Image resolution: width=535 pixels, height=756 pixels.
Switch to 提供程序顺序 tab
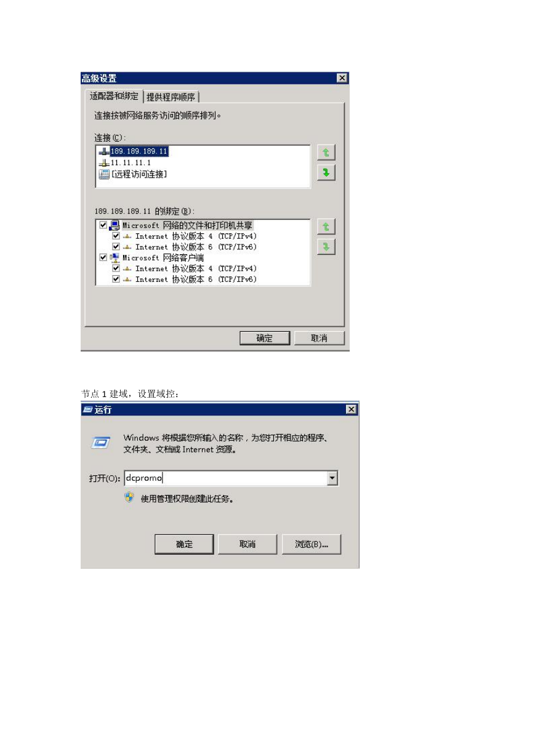(x=172, y=97)
